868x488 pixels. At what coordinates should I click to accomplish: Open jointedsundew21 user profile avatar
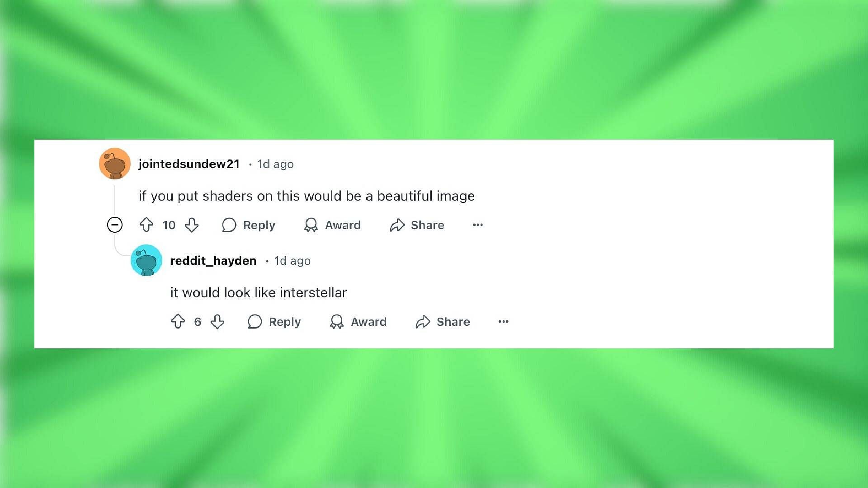pos(113,164)
